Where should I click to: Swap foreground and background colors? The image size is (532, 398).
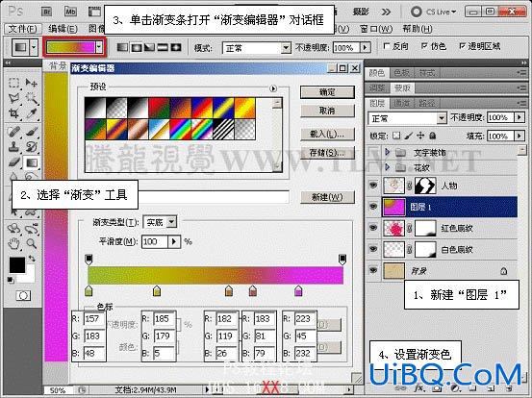click(x=32, y=259)
